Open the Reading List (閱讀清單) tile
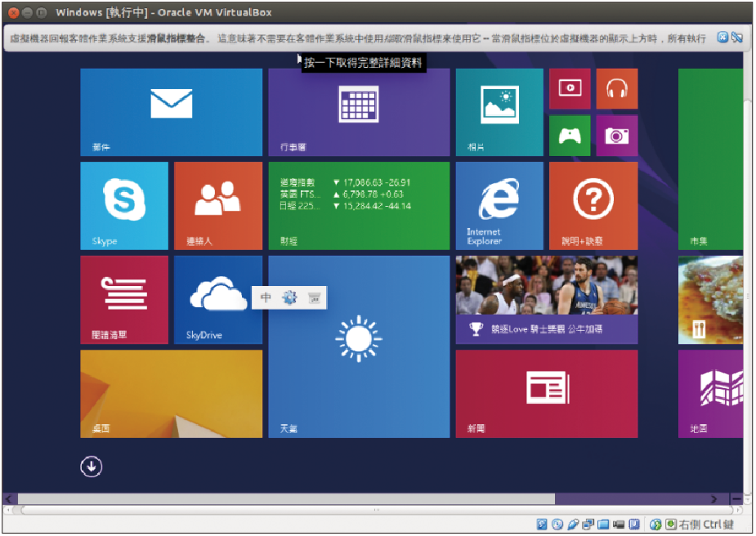 (124, 300)
